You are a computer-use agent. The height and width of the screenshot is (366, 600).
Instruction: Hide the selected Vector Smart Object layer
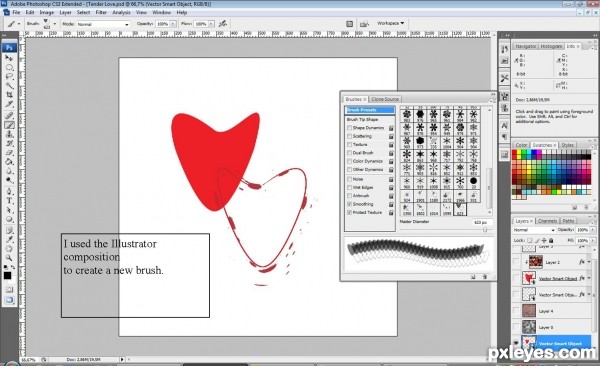coord(516,343)
